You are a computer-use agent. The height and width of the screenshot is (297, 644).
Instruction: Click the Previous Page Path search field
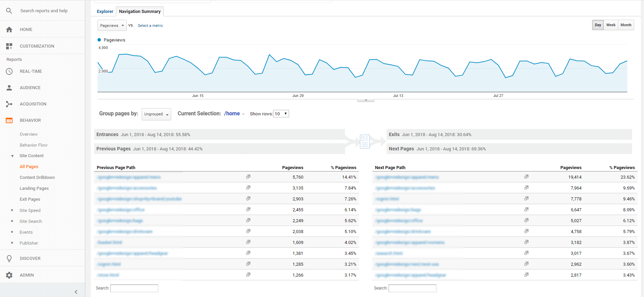pos(134,288)
